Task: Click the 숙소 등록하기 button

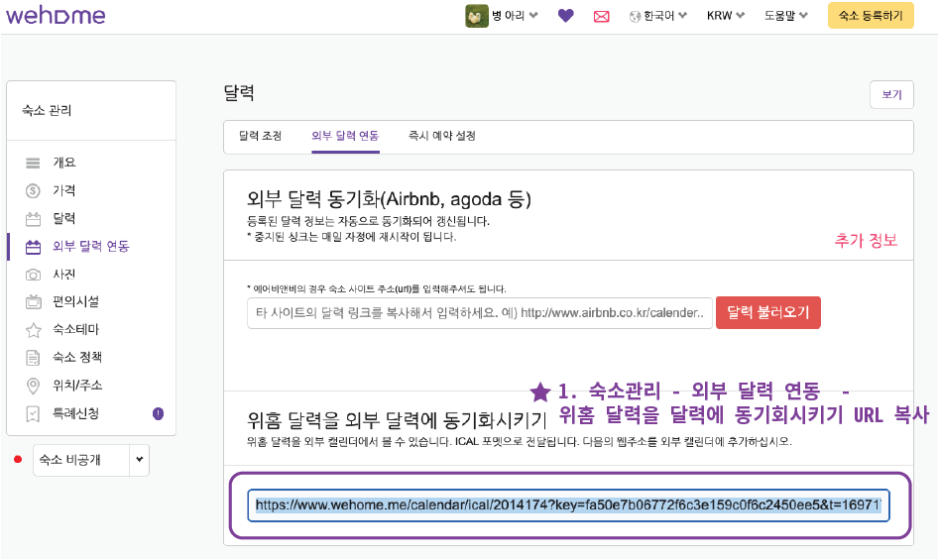Action: click(870, 16)
